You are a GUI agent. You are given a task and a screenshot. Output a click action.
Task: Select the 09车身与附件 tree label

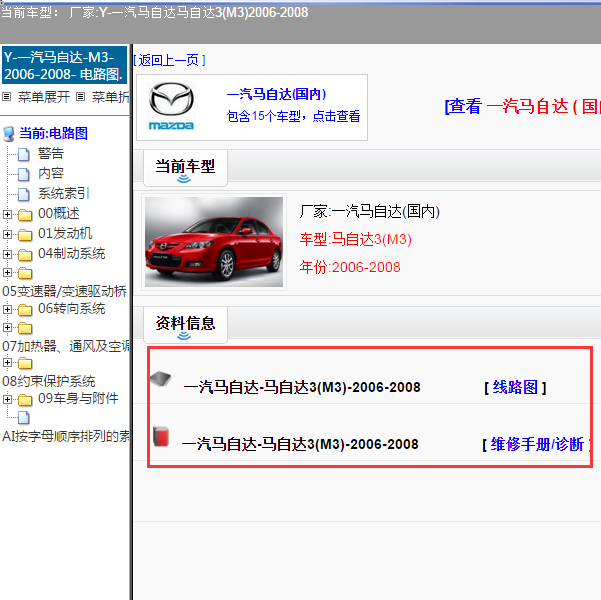pyautogui.click(x=78, y=399)
